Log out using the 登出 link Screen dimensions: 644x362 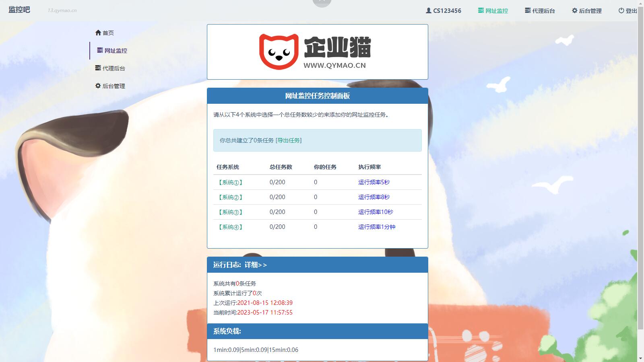coord(628,11)
